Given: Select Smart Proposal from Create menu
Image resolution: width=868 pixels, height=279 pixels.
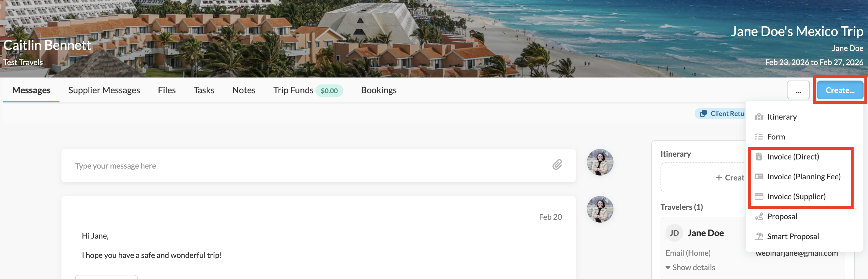Looking at the screenshot, I should [793, 236].
